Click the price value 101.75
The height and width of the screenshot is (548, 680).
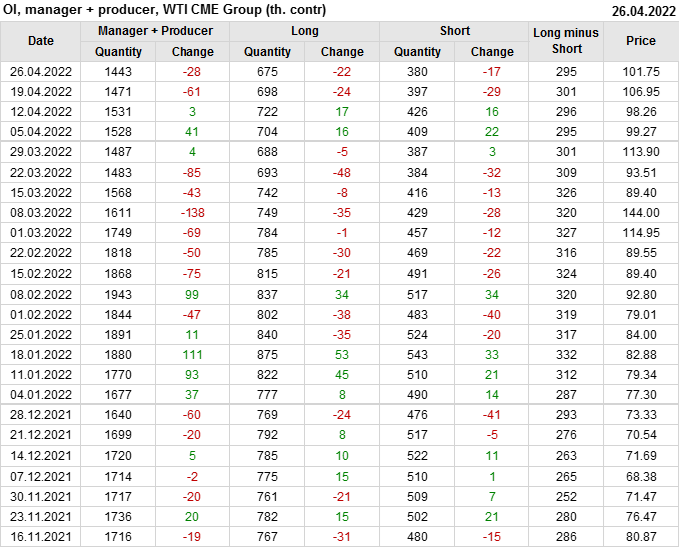641,72
